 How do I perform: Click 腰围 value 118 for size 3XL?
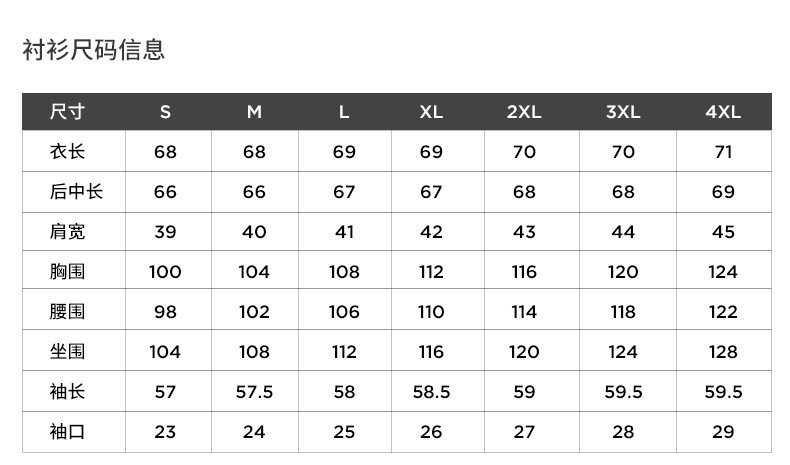click(623, 312)
